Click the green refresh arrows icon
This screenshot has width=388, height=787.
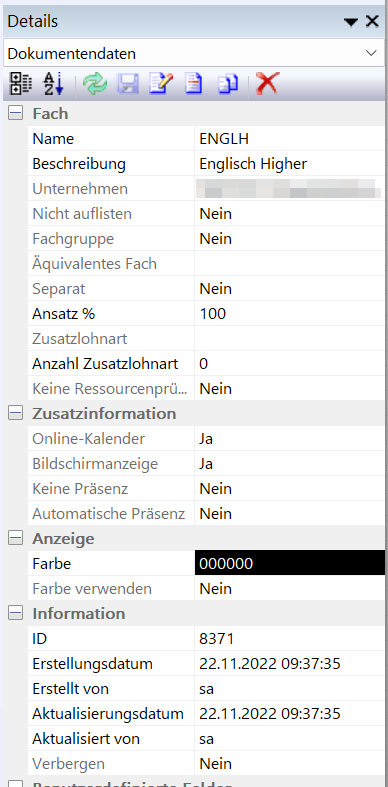(95, 83)
